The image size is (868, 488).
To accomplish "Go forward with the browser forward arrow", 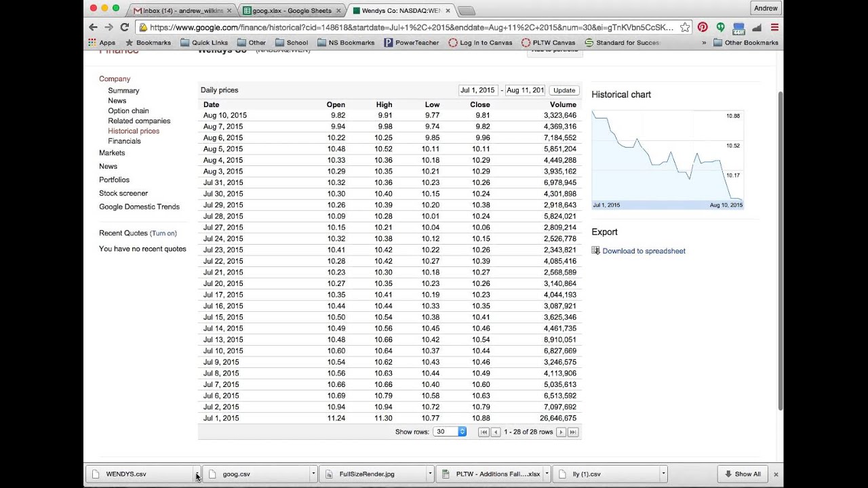I will pyautogui.click(x=108, y=27).
